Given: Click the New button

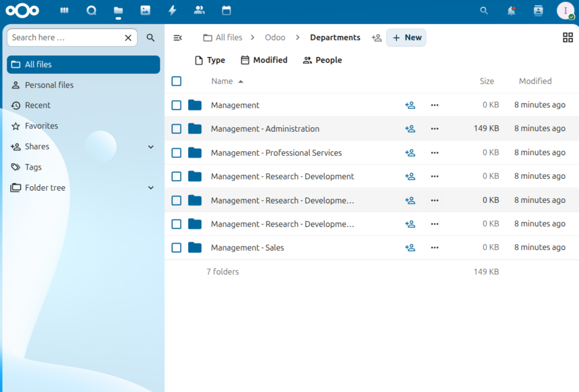Looking at the screenshot, I should tap(406, 37).
